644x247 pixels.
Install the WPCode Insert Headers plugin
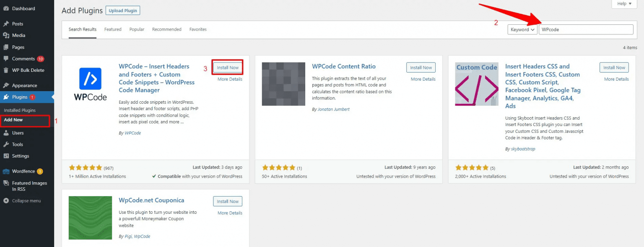point(228,68)
